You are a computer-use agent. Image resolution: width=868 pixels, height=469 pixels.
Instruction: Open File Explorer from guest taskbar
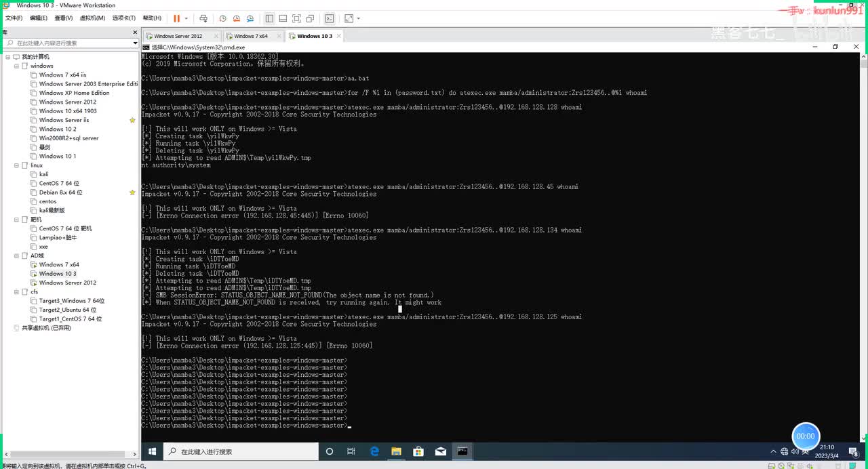pyautogui.click(x=396, y=451)
